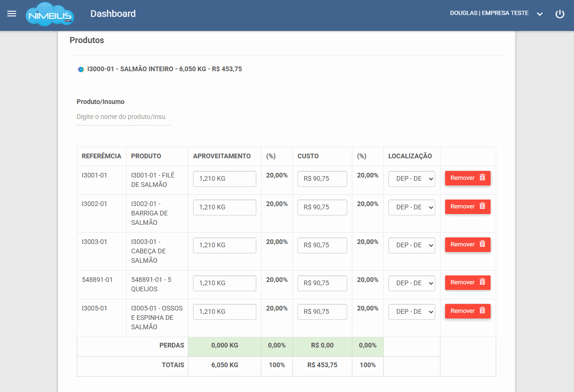The image size is (574, 392).
Task: Click the Produto/Insumo field label
Action: [101, 102]
